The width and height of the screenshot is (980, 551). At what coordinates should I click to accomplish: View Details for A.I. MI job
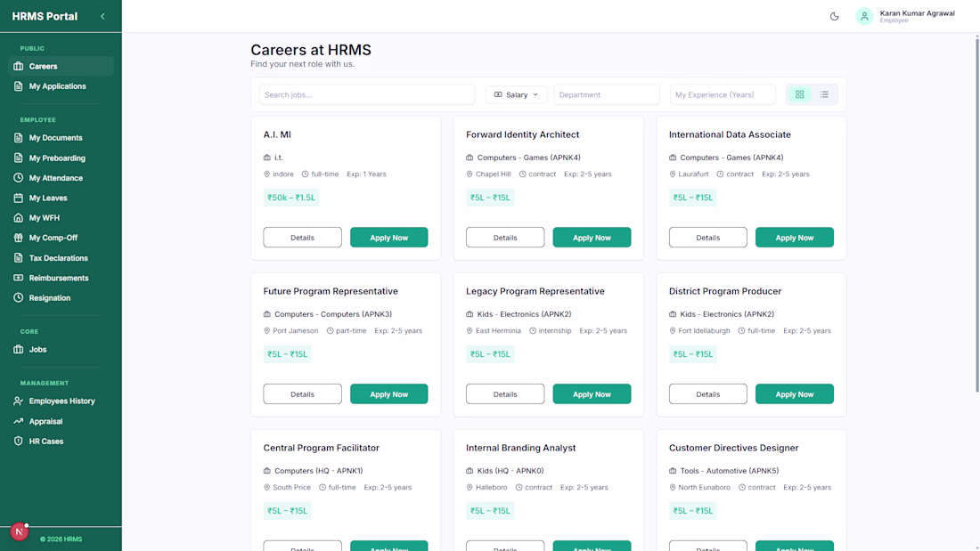303,238
